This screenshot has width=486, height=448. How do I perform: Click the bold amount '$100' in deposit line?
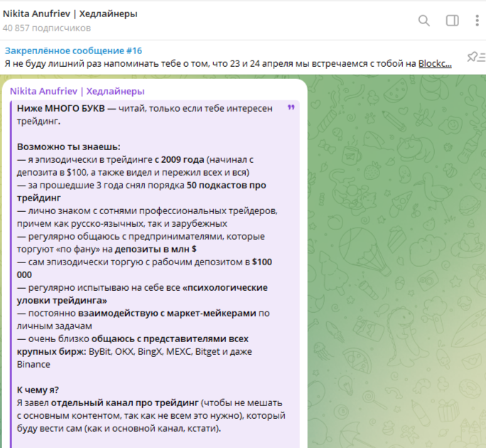tap(262, 262)
